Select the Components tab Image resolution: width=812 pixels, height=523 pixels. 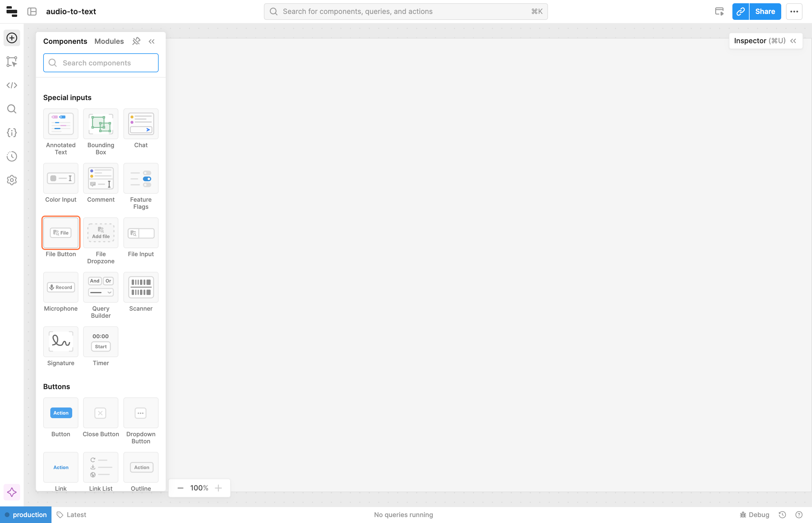tap(65, 41)
